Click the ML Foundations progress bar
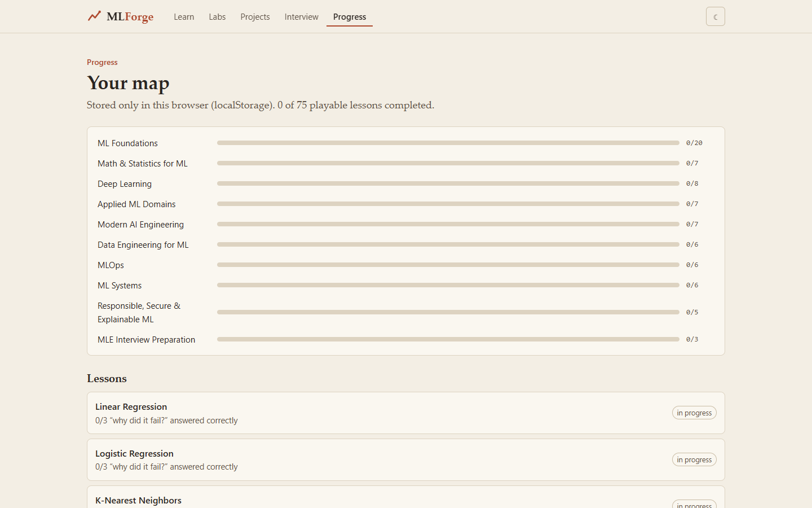 pos(448,143)
